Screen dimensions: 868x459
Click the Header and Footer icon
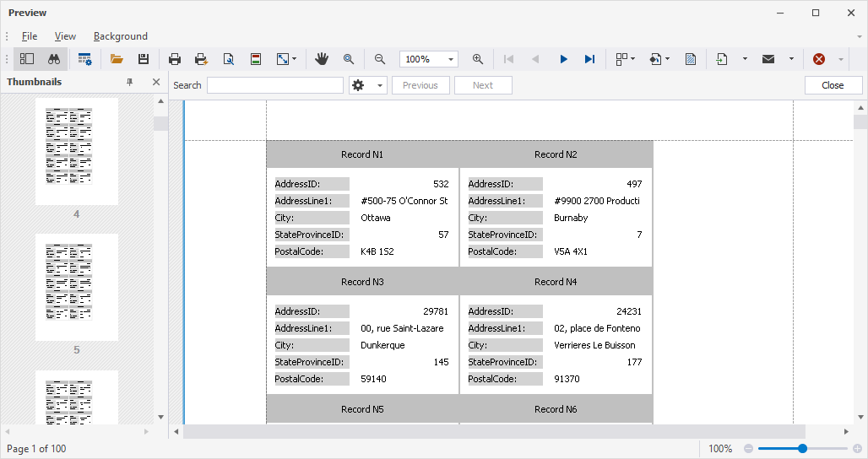[x=256, y=58]
